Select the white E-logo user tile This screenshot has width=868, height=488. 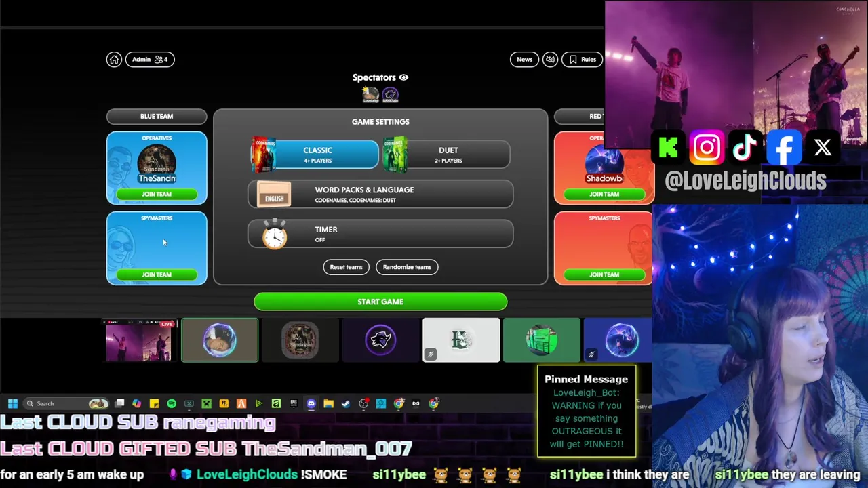pos(461,340)
